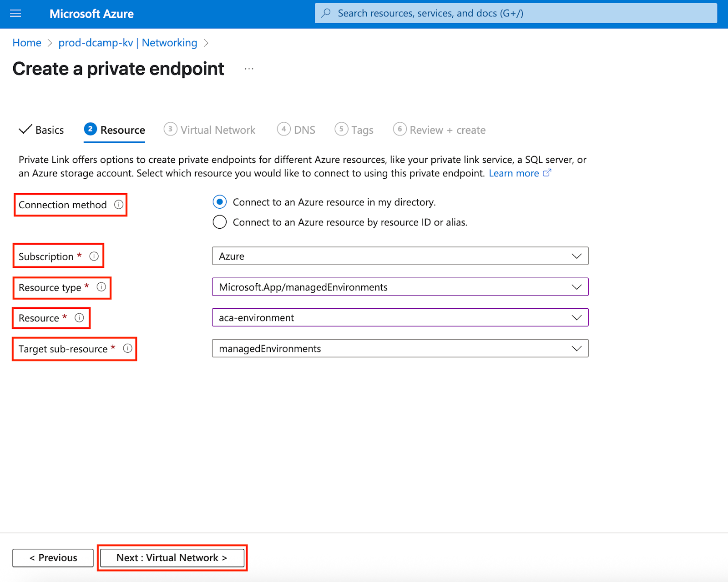Open the ellipsis menu beside page title

click(249, 69)
